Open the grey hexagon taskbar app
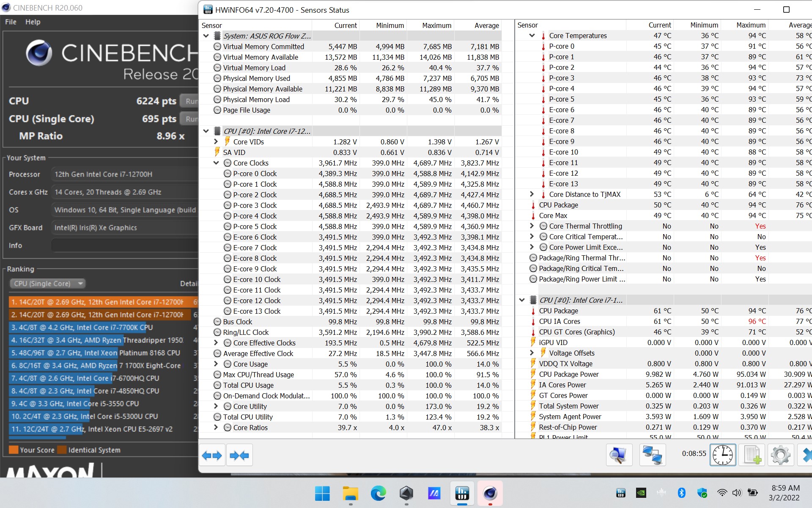Image resolution: width=812 pixels, height=508 pixels. (406, 493)
